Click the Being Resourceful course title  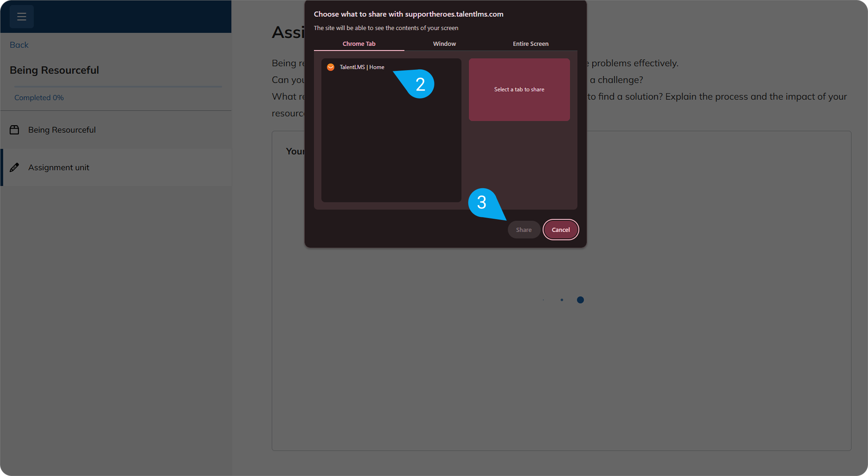[54, 70]
